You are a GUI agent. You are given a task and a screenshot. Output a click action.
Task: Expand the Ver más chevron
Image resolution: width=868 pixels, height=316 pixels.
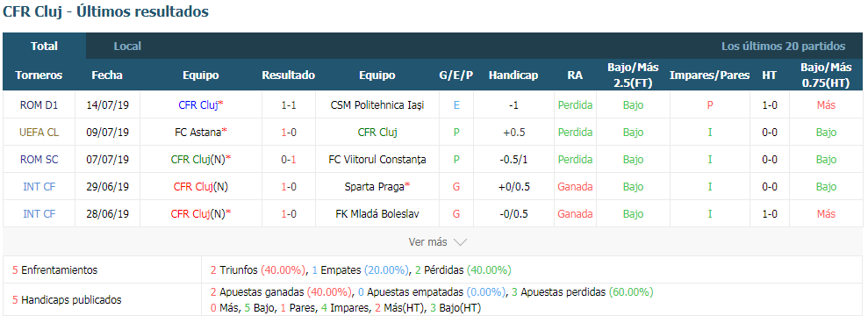460,242
